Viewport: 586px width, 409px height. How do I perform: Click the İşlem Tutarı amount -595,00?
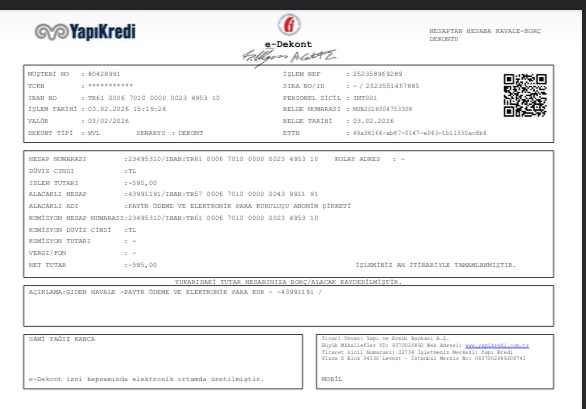pyautogui.click(x=142, y=183)
